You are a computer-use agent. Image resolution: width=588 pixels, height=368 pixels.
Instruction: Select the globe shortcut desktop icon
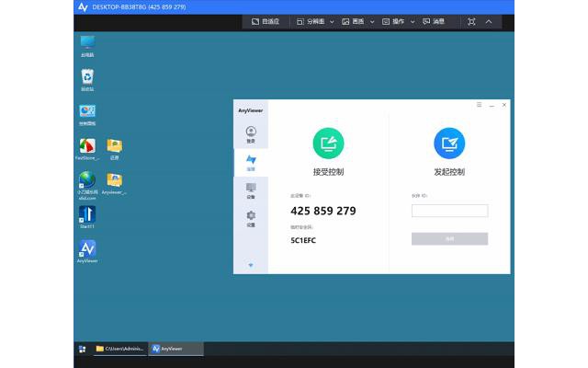(x=87, y=185)
